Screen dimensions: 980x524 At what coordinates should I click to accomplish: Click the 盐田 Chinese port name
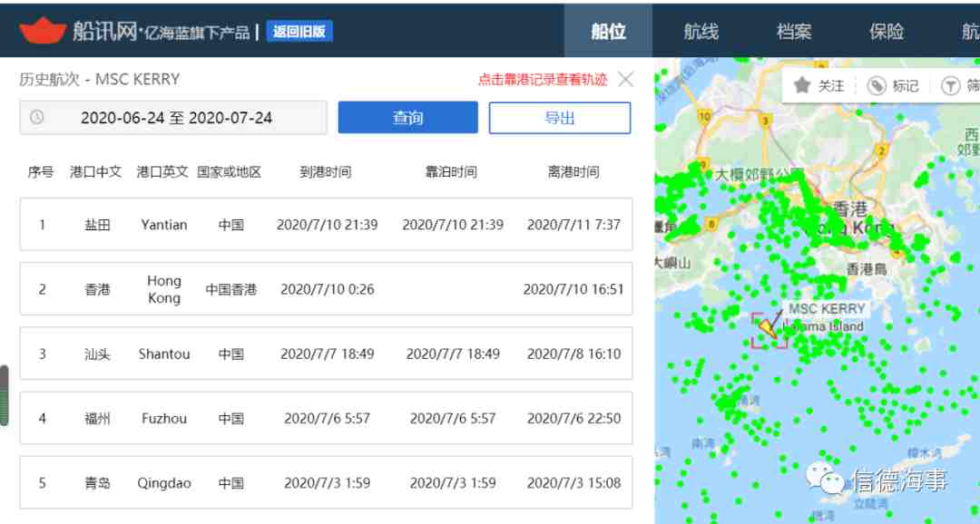pyautogui.click(x=97, y=225)
